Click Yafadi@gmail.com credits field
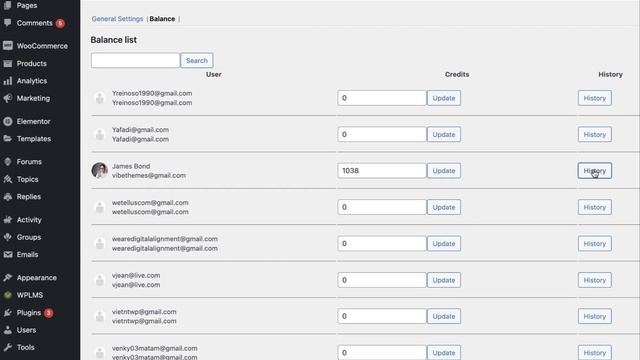This screenshot has height=360, width=640. [x=382, y=134]
